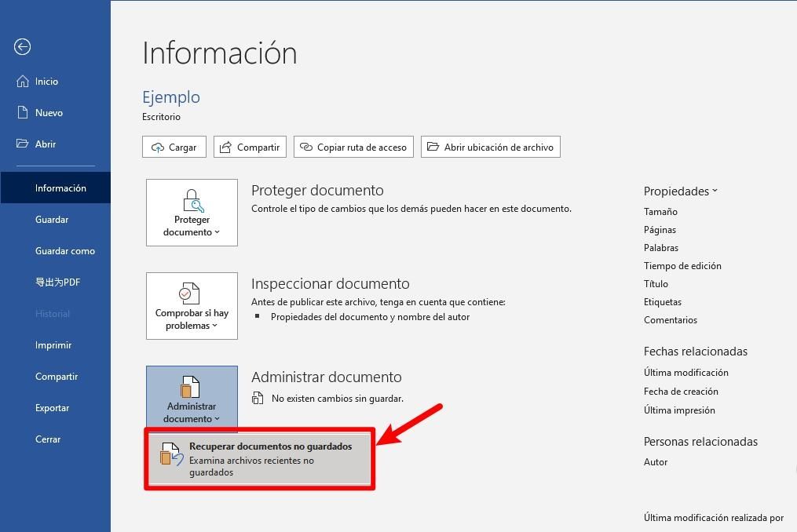
Task: Expand the Proteger documento dropdown
Action: tap(192, 213)
